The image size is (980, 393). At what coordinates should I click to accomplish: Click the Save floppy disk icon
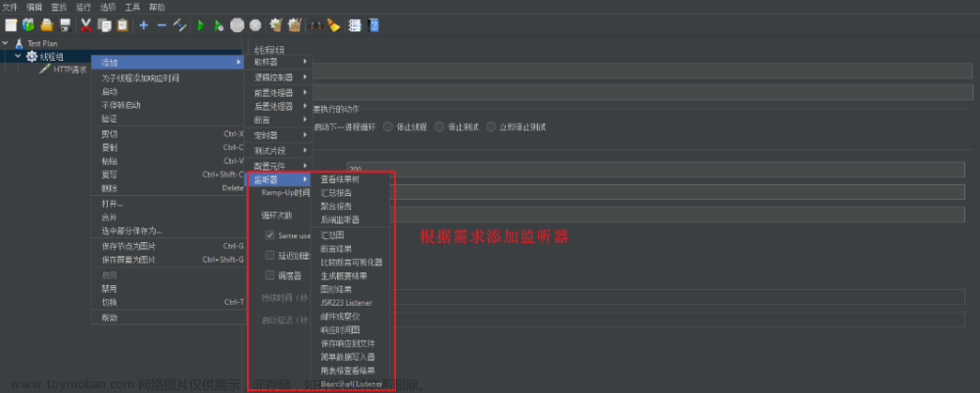tap(65, 25)
